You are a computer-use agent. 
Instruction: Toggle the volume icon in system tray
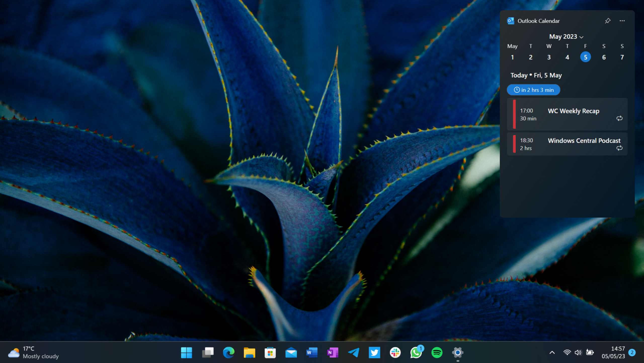[578, 352]
